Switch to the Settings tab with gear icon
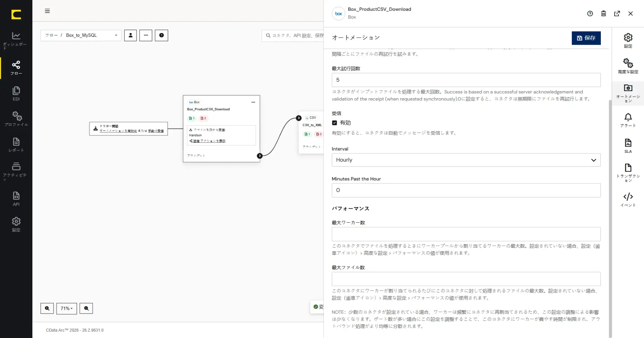This screenshot has height=338, width=644. (628, 41)
